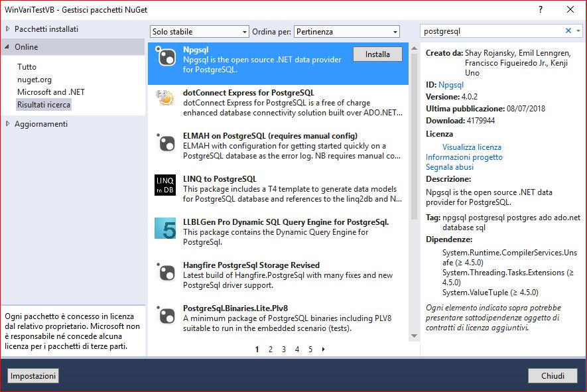Open the Npgsql ID link

pyautogui.click(x=451, y=85)
